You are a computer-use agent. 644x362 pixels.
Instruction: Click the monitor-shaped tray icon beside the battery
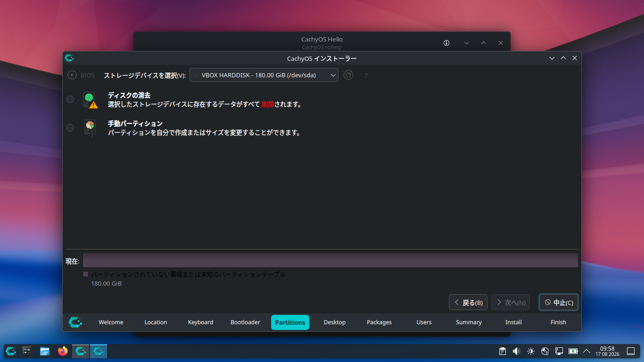(x=559, y=351)
